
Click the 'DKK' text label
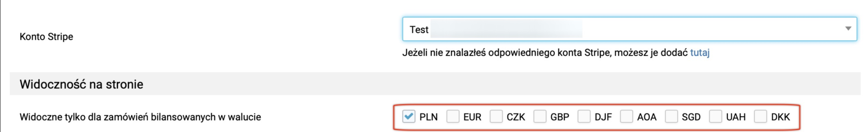pyautogui.click(x=780, y=117)
